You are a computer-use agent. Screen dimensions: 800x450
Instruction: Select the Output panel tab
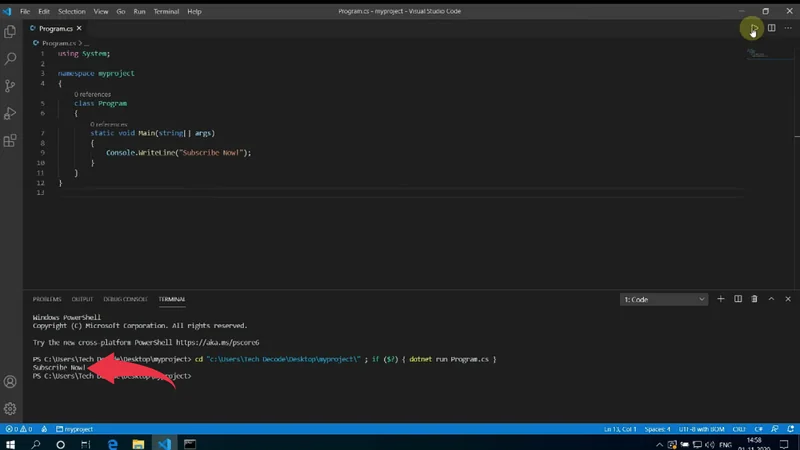(82, 299)
